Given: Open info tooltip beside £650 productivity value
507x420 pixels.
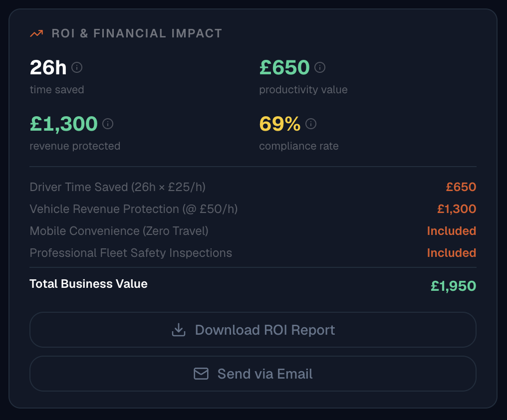Looking at the screenshot, I should click(x=320, y=67).
